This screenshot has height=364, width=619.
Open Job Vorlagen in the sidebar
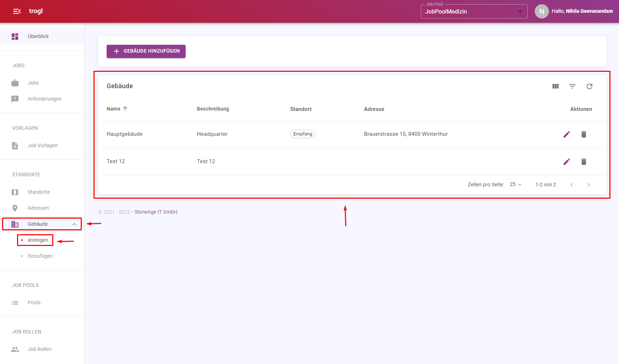42,145
